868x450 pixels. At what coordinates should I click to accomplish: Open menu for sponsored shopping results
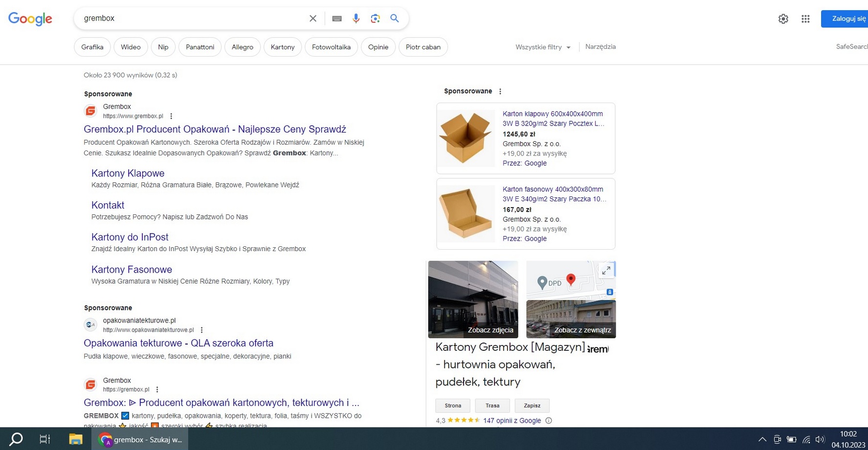(x=500, y=91)
